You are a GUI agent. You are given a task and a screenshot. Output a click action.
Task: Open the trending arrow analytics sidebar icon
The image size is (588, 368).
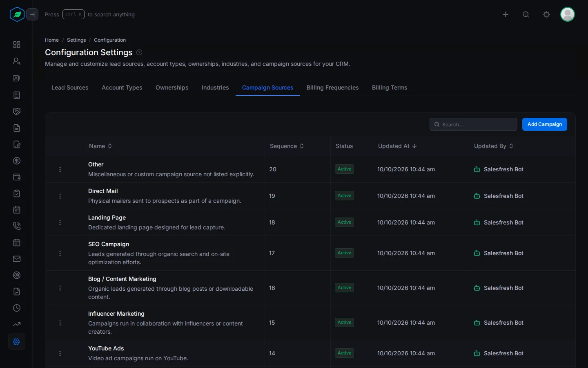(17, 324)
